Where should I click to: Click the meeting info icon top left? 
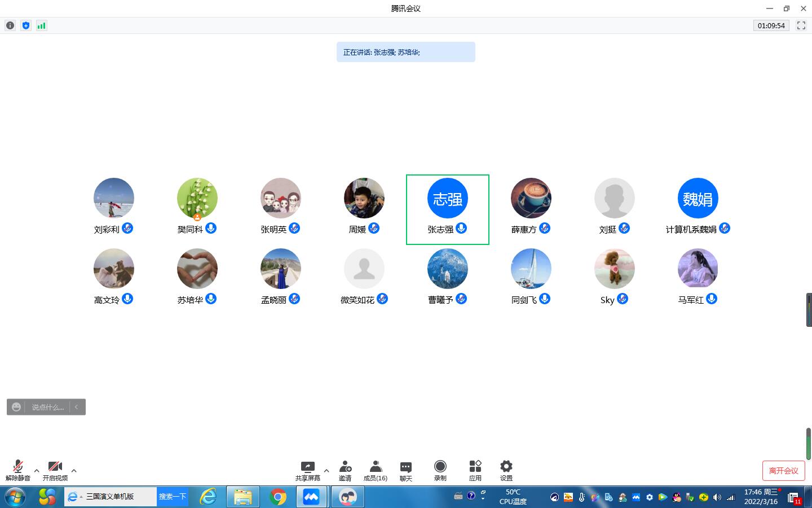coord(10,25)
